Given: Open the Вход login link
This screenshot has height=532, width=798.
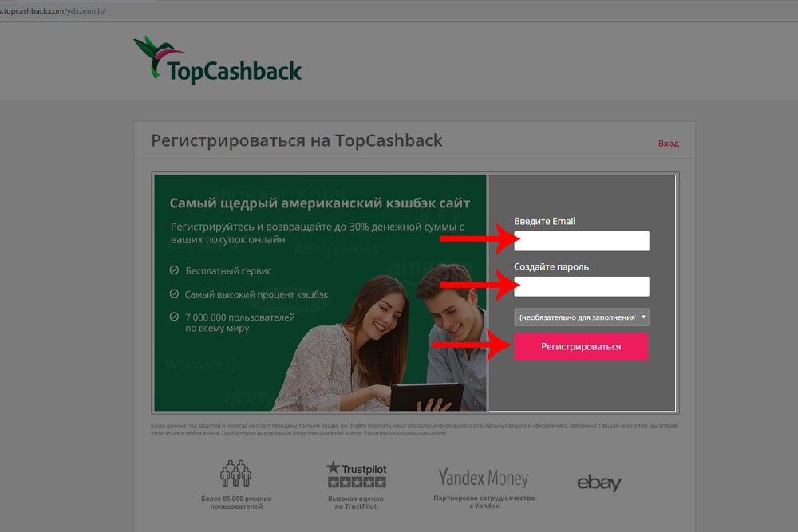Looking at the screenshot, I should (668, 144).
